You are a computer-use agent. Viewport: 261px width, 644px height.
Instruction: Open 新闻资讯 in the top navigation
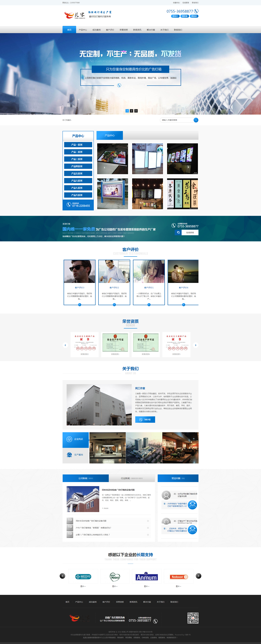[137, 30]
